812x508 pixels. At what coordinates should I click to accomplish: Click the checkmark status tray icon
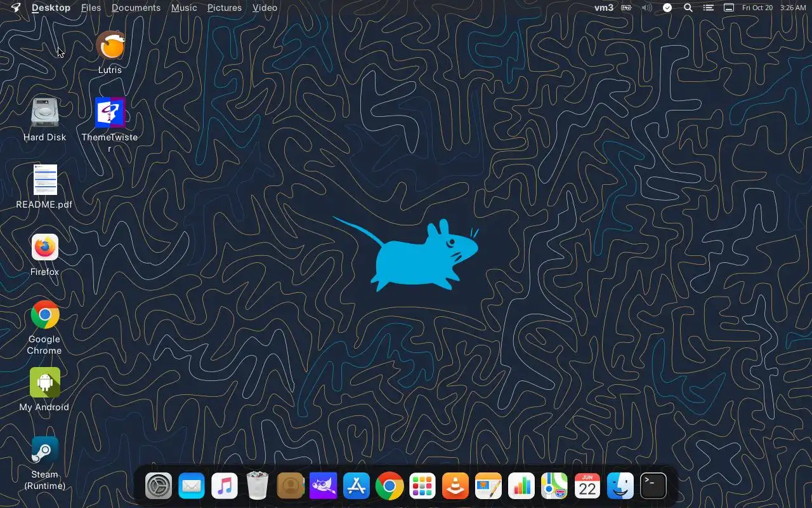[x=667, y=8]
